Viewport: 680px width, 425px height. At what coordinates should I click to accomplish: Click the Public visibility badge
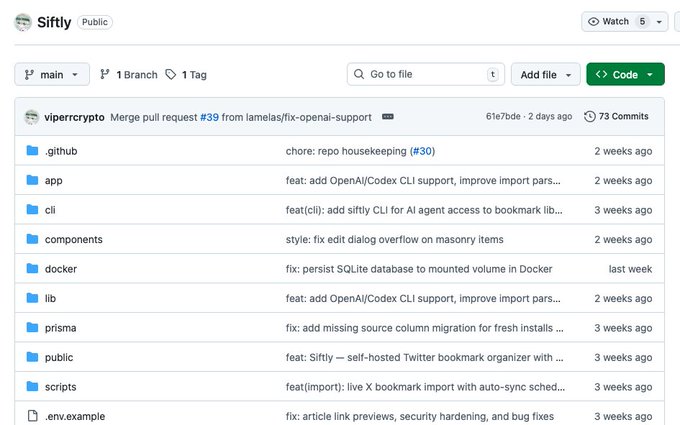click(95, 22)
